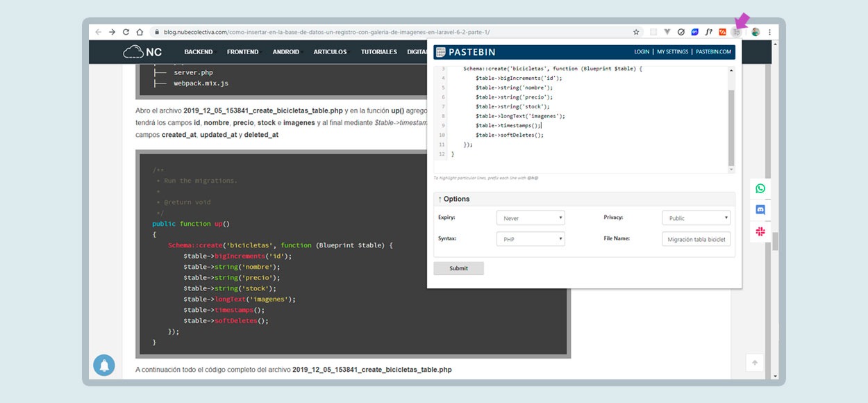The width and height of the screenshot is (868, 403).
Task: Click the File Name input field
Action: [696, 239]
